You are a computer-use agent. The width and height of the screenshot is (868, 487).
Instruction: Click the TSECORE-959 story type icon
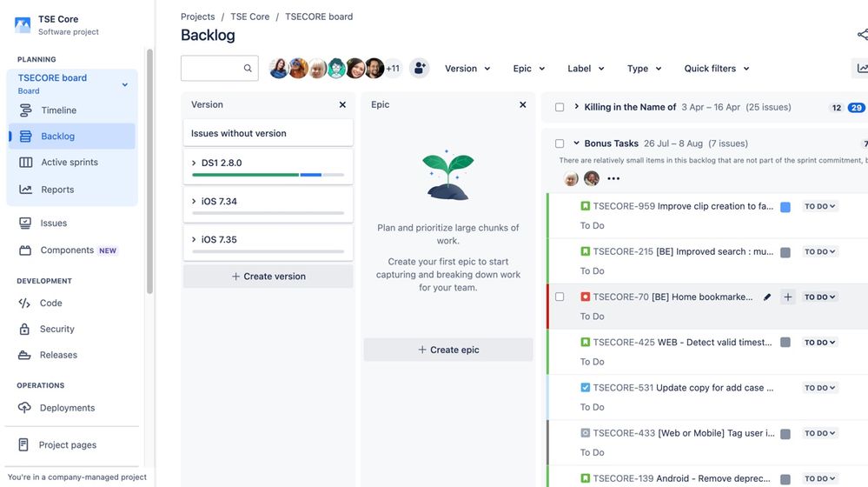585,206
